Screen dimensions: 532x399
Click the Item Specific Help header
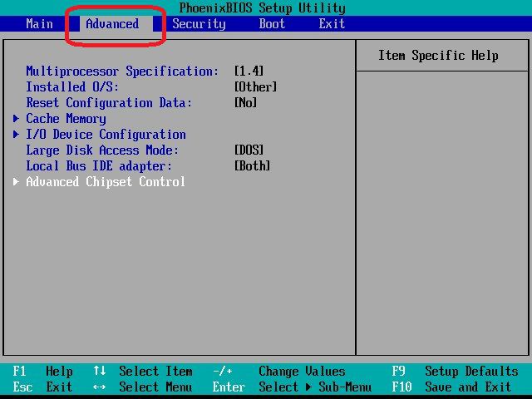point(438,56)
